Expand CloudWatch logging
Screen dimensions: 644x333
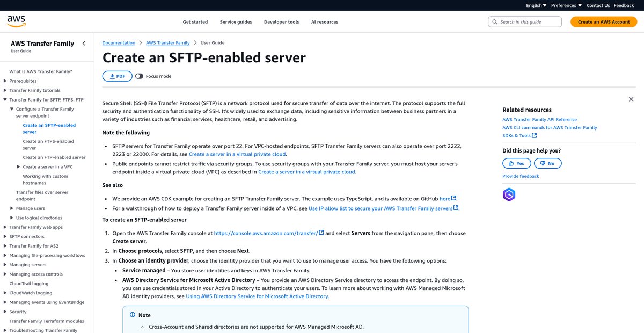tap(5, 293)
